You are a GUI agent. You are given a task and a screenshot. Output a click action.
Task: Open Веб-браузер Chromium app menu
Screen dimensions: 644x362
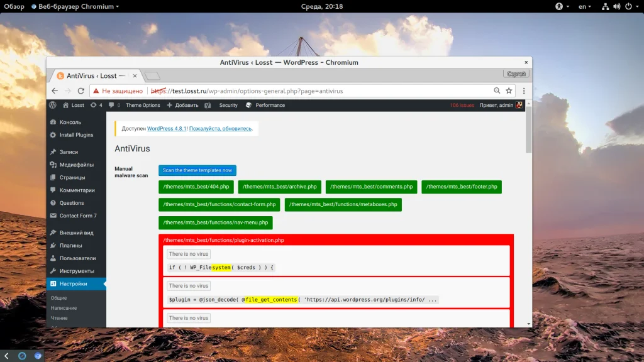click(75, 6)
